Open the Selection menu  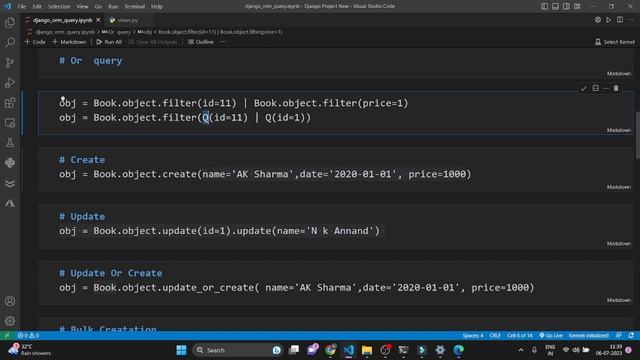59,7
